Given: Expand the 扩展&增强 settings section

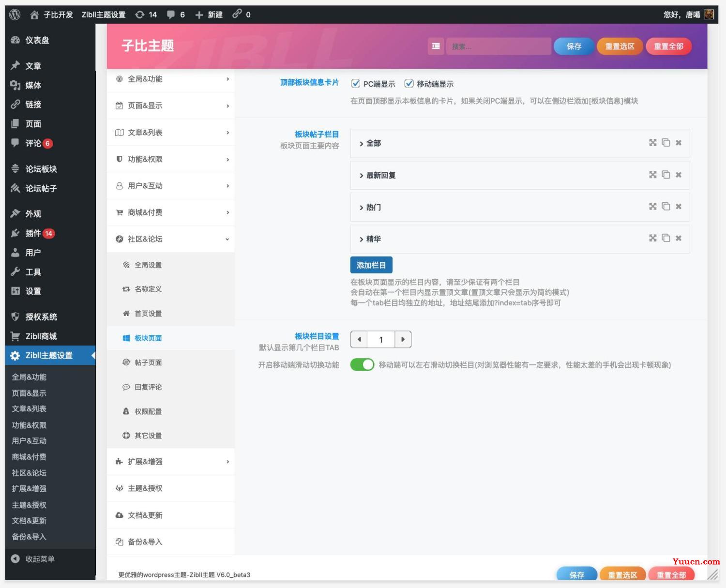Looking at the screenshot, I should [x=171, y=461].
